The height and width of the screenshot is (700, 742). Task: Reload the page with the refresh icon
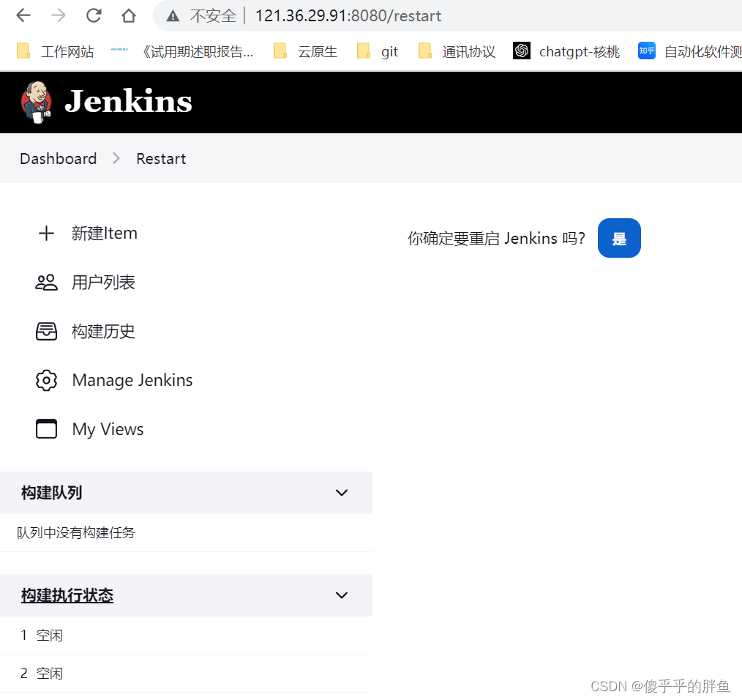pyautogui.click(x=94, y=15)
